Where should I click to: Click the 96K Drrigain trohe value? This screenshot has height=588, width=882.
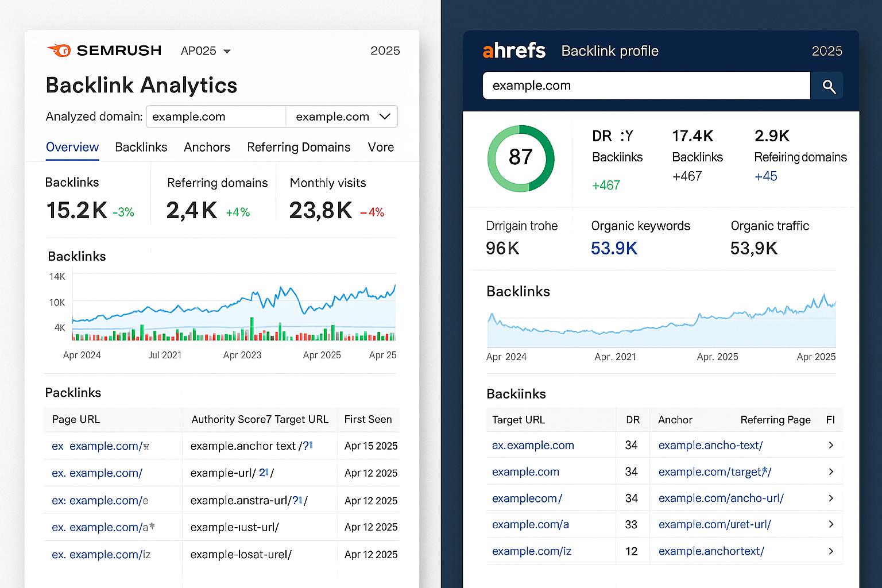tap(502, 248)
